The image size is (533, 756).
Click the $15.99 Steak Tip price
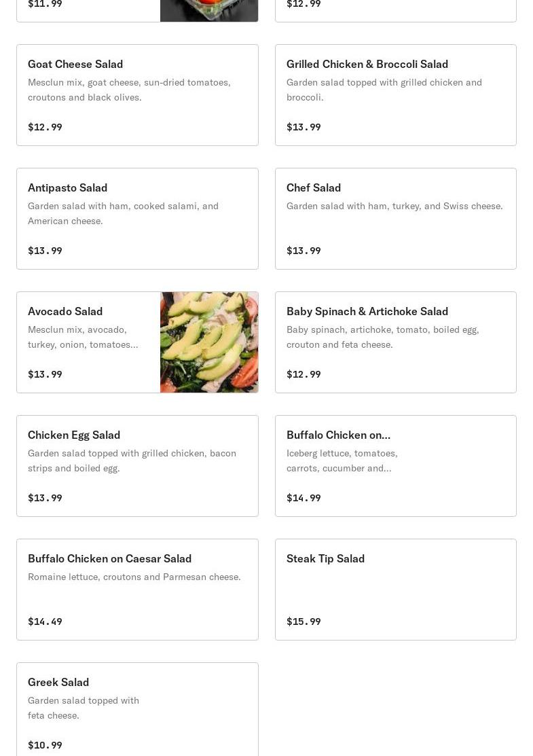pos(304,622)
